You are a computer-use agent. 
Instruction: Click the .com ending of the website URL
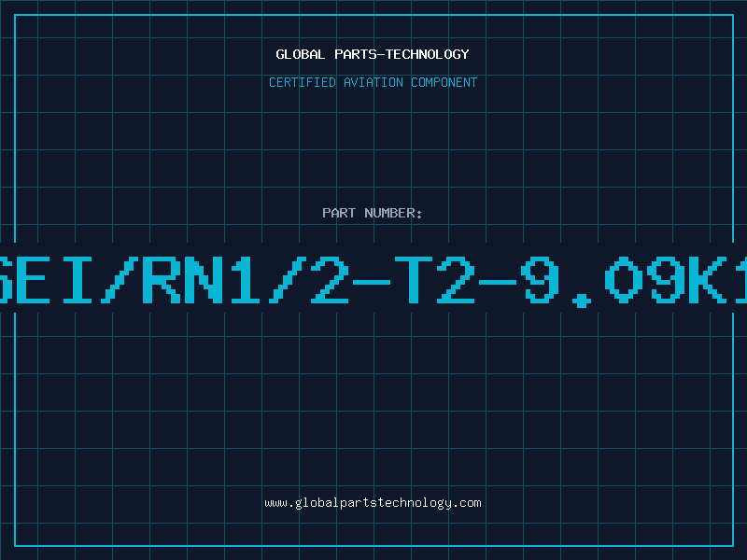pyautogui.click(x=466, y=503)
